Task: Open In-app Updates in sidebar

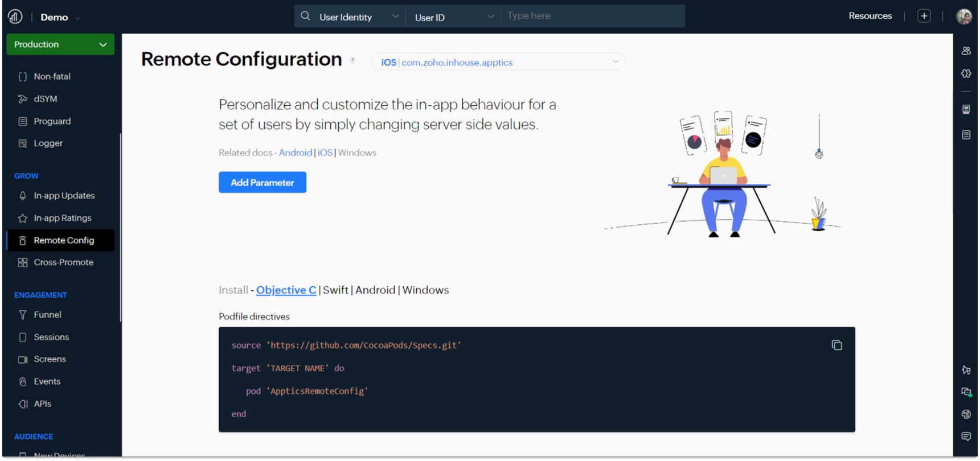Action: pos(64,196)
